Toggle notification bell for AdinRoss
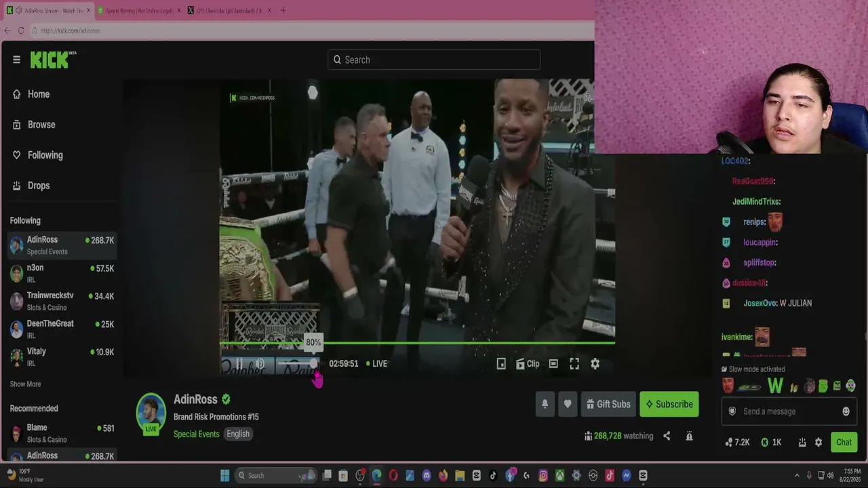Image resolution: width=868 pixels, height=488 pixels. tap(545, 404)
